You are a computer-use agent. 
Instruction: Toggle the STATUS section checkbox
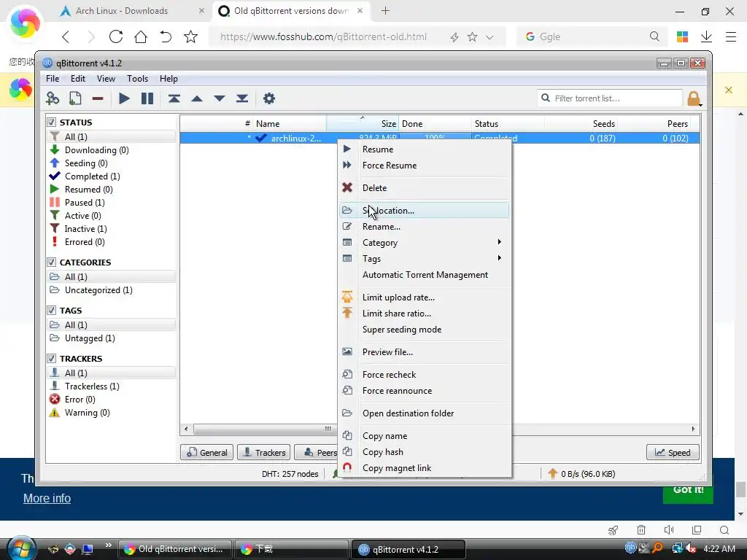coord(52,122)
